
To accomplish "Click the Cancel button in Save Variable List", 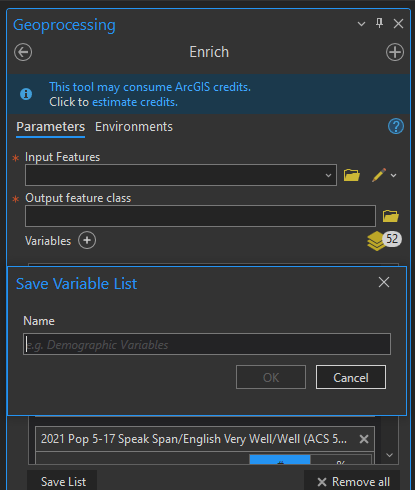I will [351, 377].
